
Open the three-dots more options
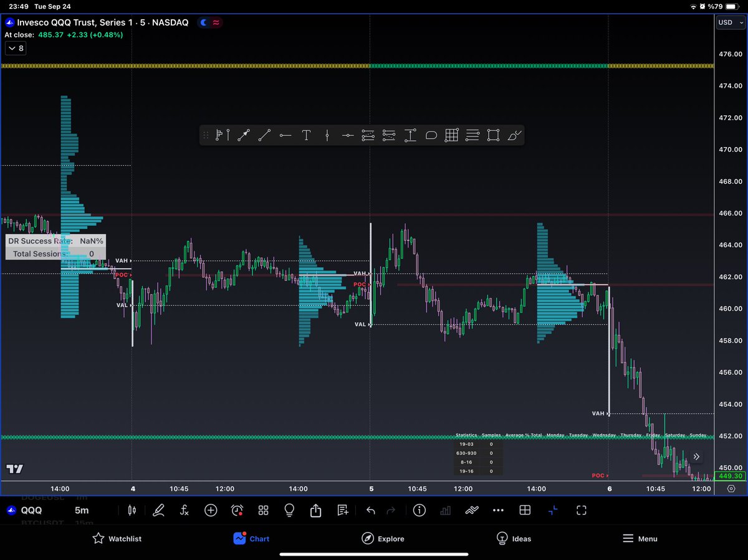pyautogui.click(x=498, y=510)
